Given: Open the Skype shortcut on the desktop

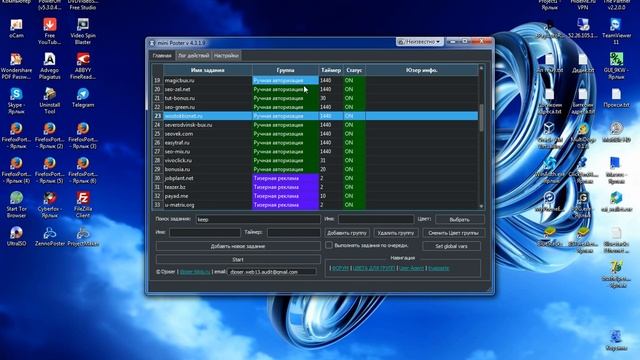Looking at the screenshot, I should [16, 101].
